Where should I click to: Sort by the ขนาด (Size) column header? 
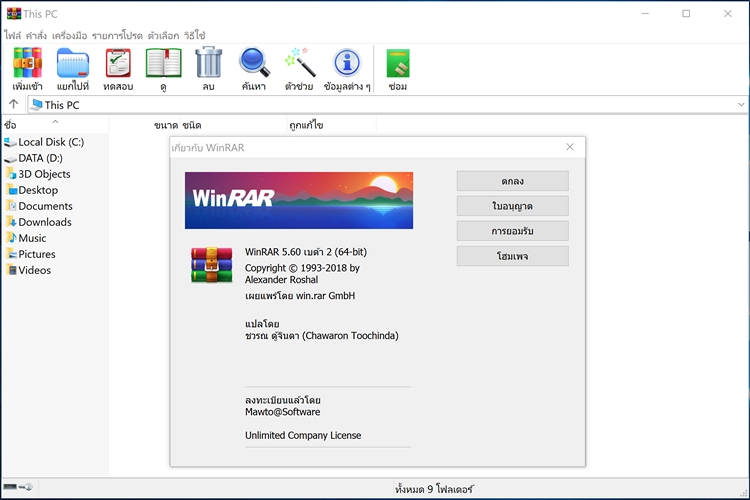pyautogui.click(x=144, y=124)
